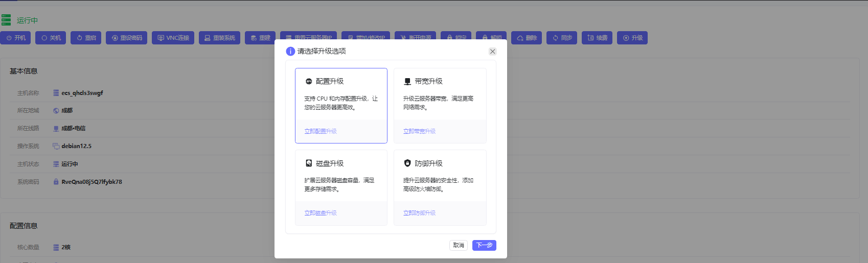Select the 带宽升级 option card description
This screenshot has height=263, width=868.
439,103
